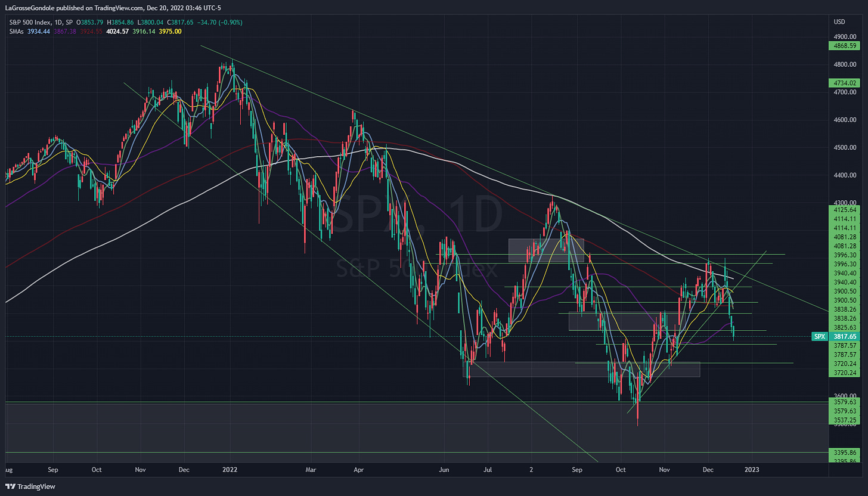Click the yellow SMA value 3975.00
Image resolution: width=868 pixels, height=496 pixels.
click(170, 31)
